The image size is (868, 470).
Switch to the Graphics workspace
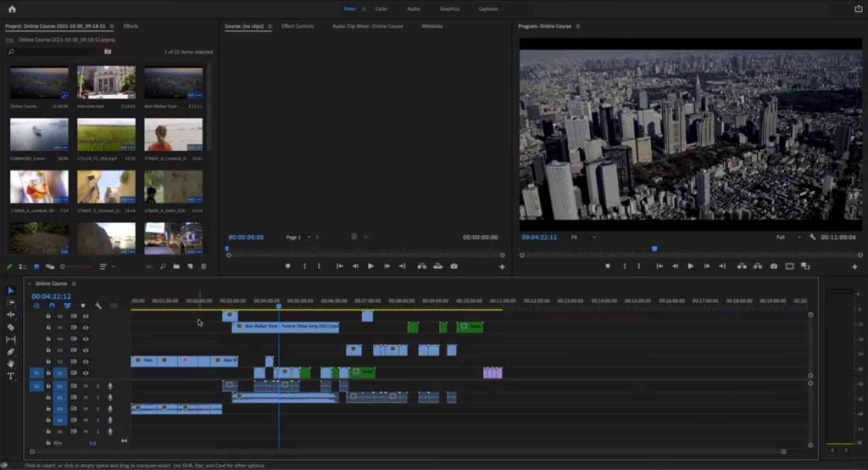point(449,8)
